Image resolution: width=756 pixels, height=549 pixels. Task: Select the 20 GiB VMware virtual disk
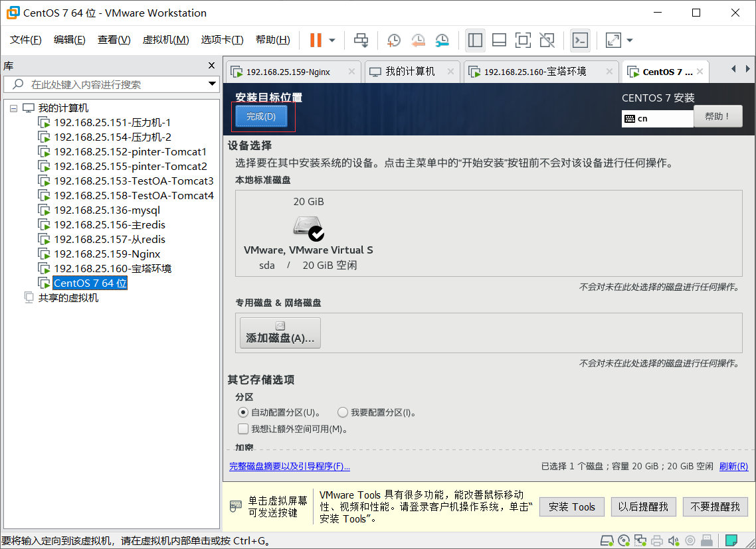coord(308,233)
